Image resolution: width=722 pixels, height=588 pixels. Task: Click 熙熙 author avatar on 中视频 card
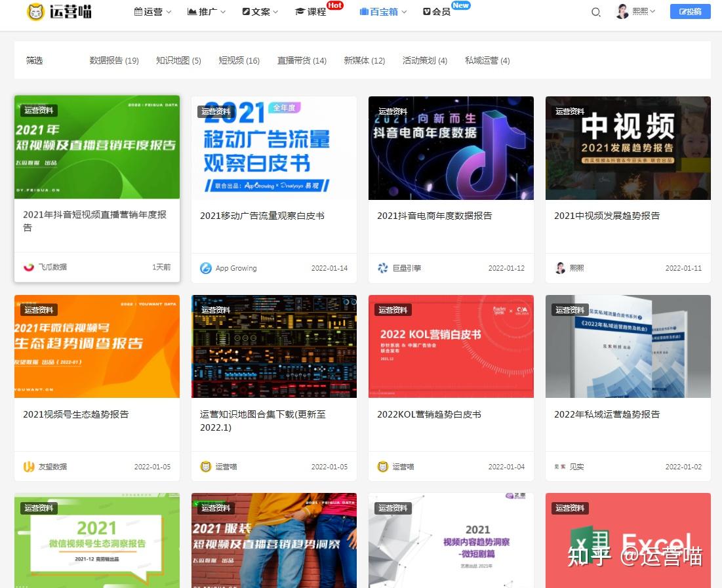pyautogui.click(x=560, y=268)
